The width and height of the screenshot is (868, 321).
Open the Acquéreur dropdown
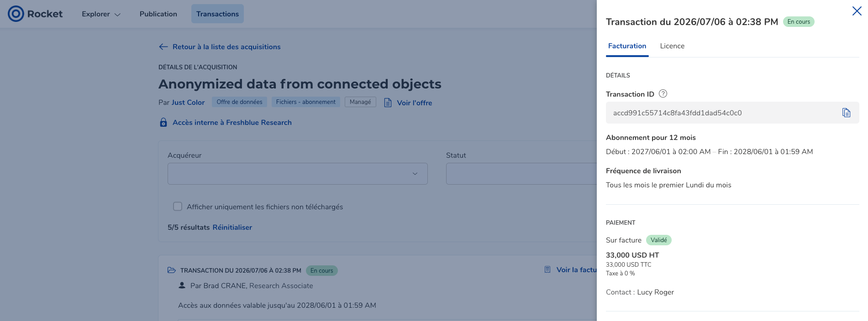(x=298, y=174)
